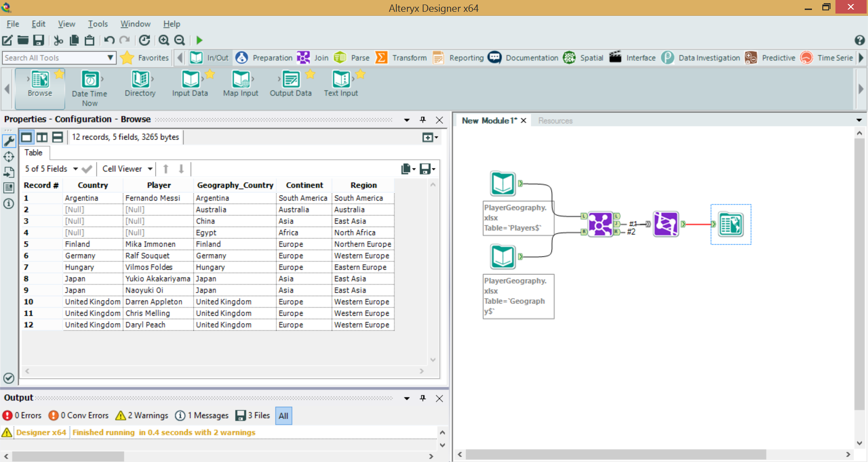Open the canvas document list dropdown arrow
This screenshot has height=462, width=868.
pyautogui.click(x=859, y=120)
